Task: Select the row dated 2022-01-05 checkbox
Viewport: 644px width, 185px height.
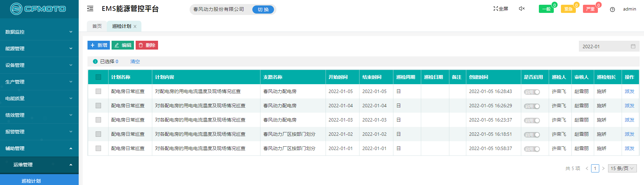Action: 98,91
